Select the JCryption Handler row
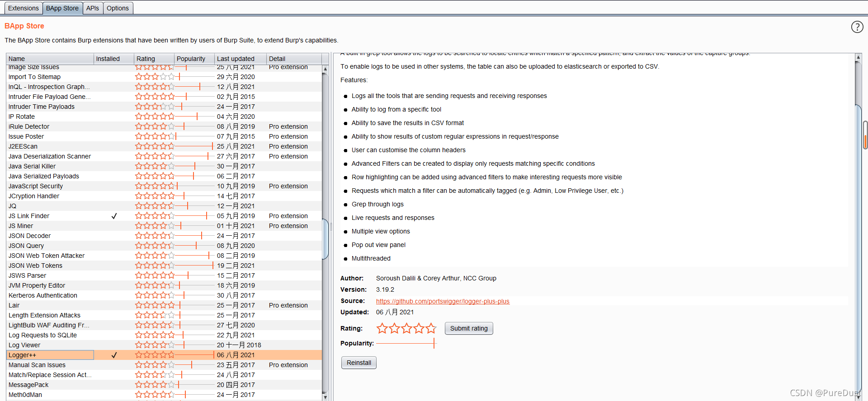 tap(165, 196)
